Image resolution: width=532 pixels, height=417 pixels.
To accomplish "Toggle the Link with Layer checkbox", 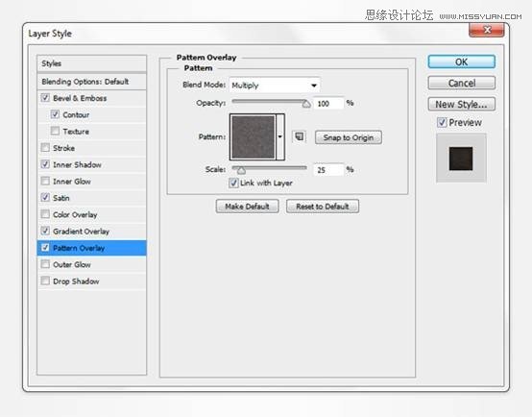I will pyautogui.click(x=233, y=183).
